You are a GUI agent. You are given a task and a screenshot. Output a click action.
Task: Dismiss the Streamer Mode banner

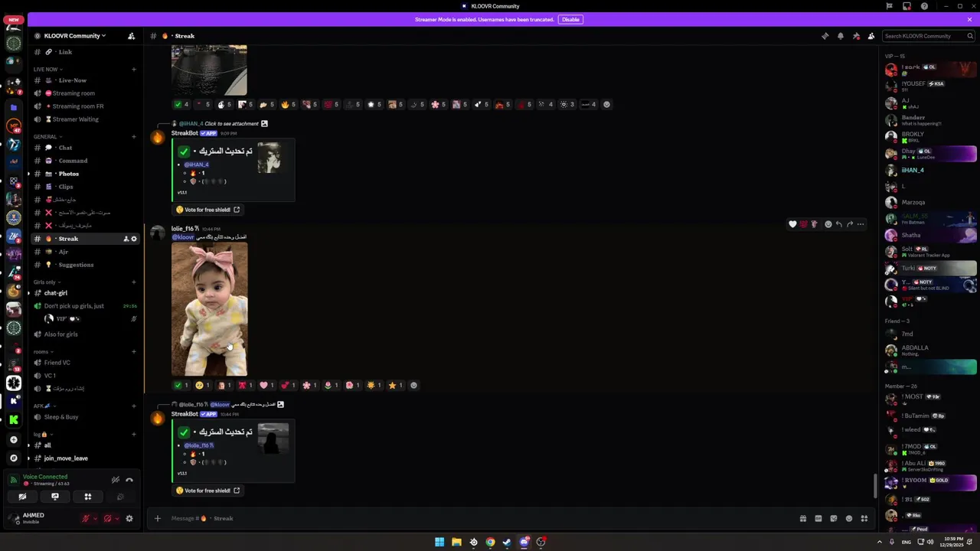click(969, 19)
